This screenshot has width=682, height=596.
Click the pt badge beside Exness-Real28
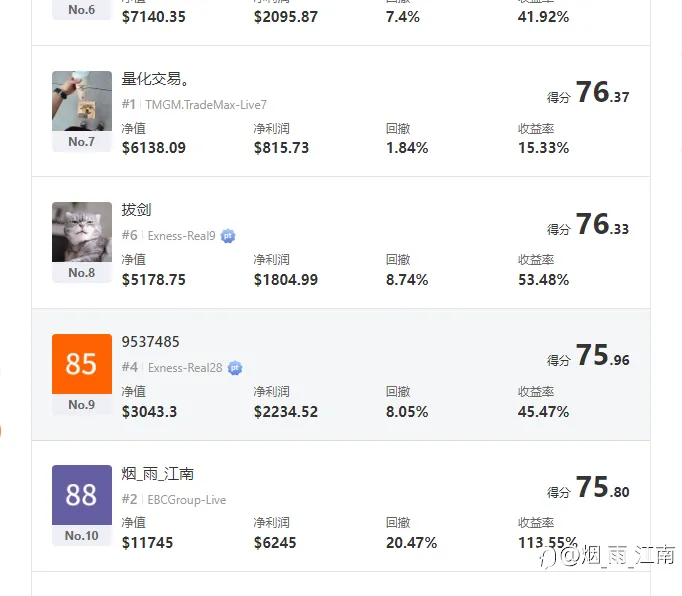[x=235, y=368]
